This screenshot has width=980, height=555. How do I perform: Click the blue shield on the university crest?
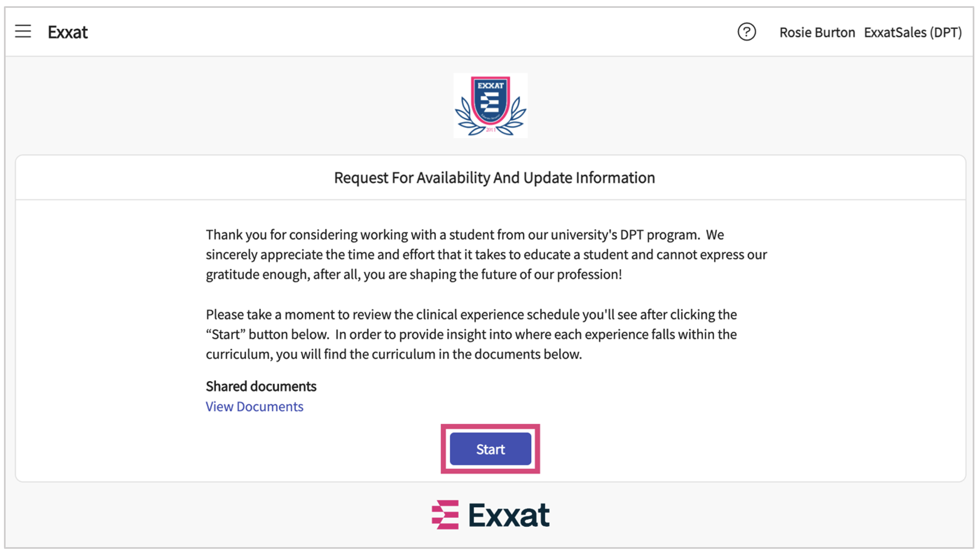pyautogui.click(x=491, y=100)
